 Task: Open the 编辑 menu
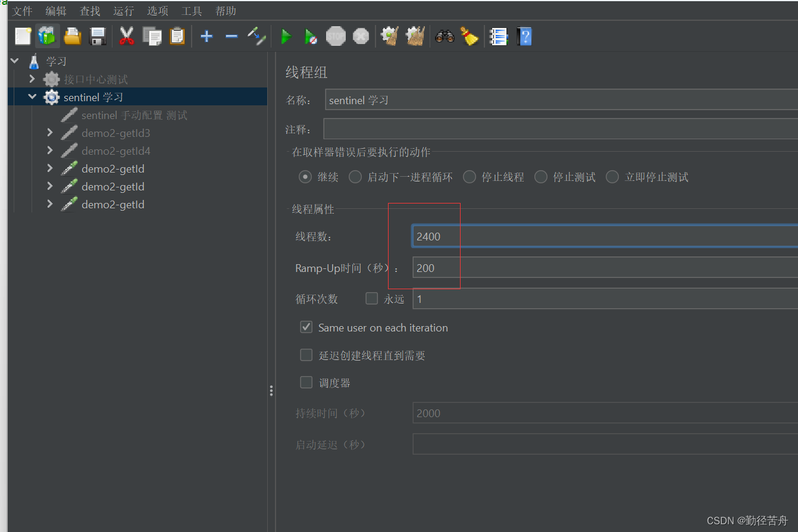point(57,11)
